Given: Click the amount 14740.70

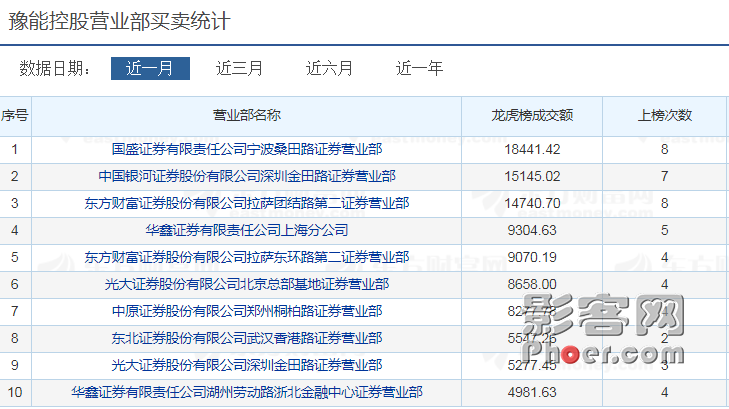Looking at the screenshot, I should tap(532, 203).
